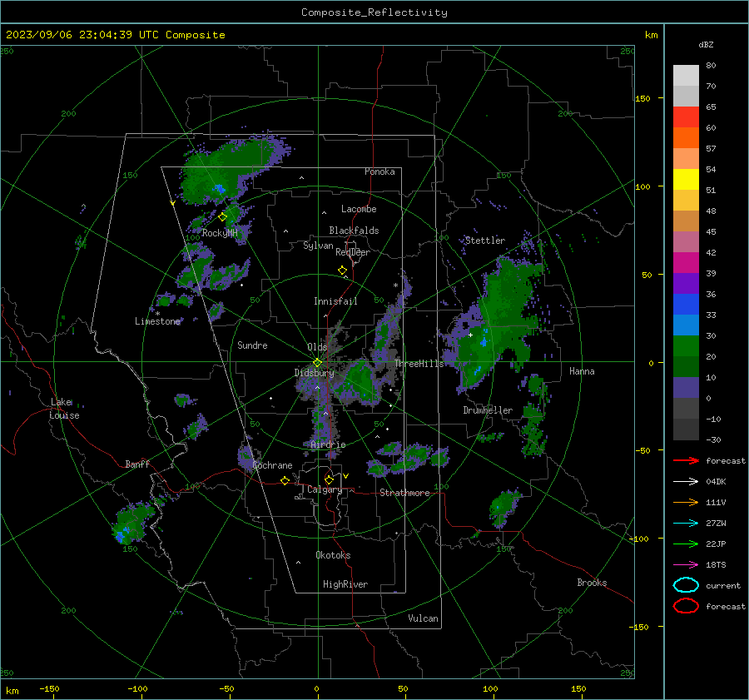Viewport: 749px width, 700px height.
Task: Click the Strathmore label
Action: coord(404,493)
